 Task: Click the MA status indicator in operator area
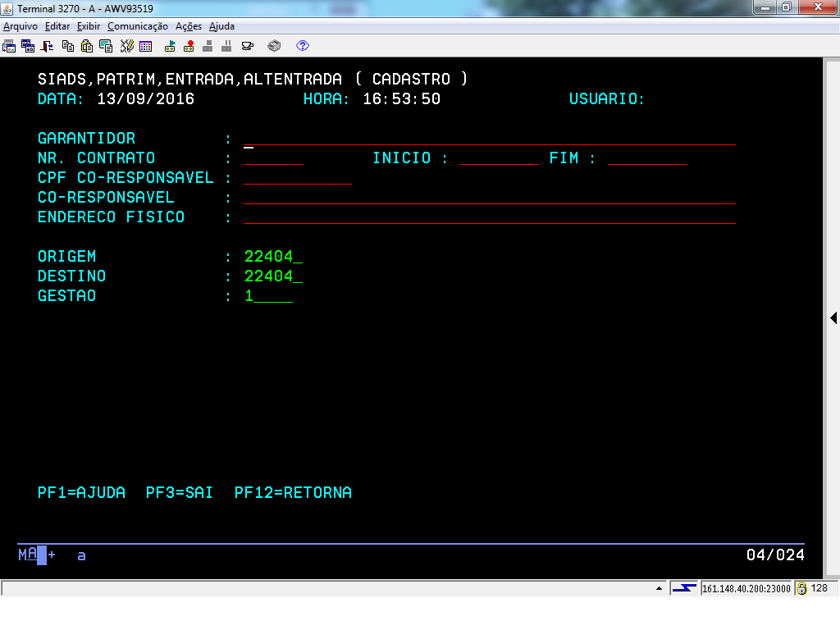click(28, 555)
